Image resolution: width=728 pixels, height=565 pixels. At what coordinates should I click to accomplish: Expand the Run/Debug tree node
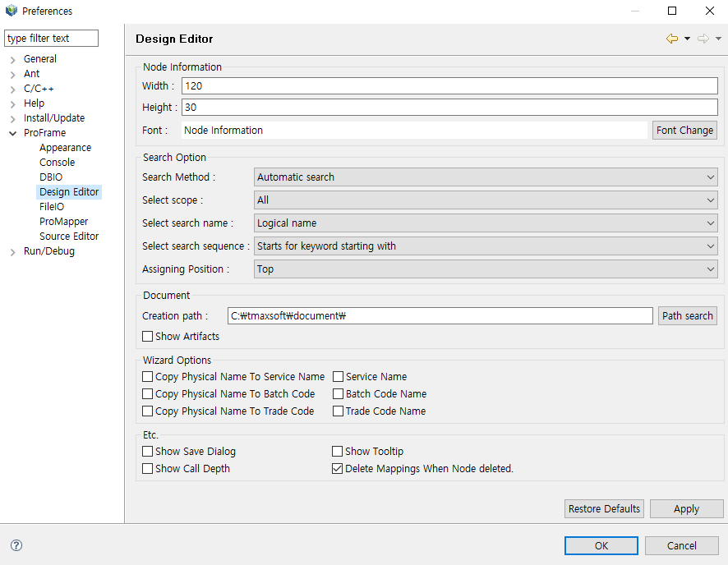(13, 251)
